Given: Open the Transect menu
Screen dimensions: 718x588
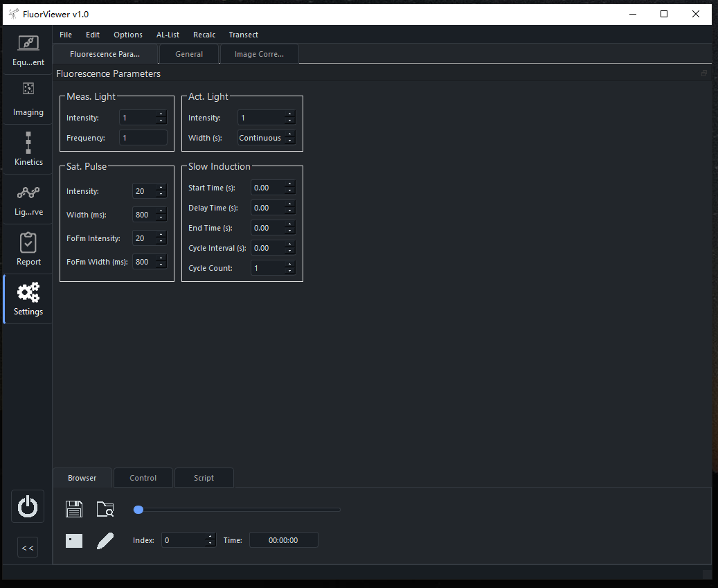Looking at the screenshot, I should [243, 35].
